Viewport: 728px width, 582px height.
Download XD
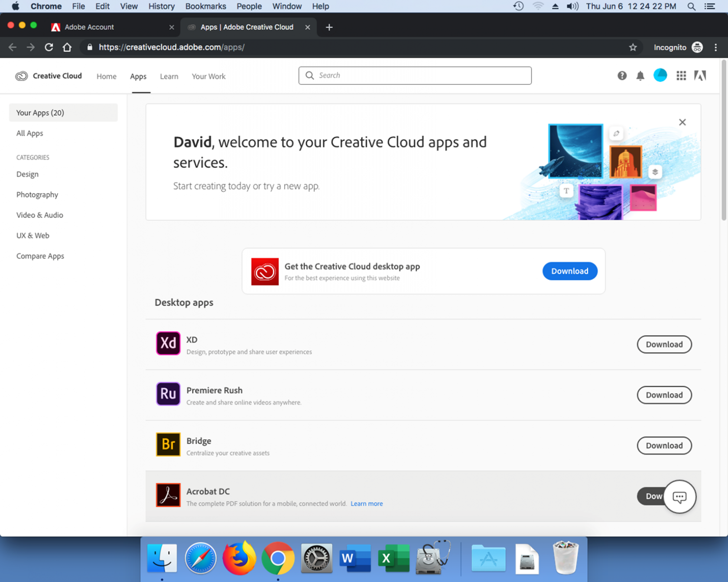pyautogui.click(x=664, y=344)
